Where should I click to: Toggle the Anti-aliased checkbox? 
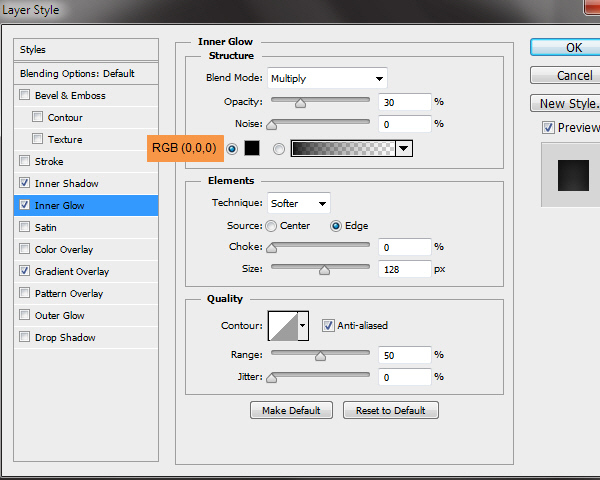328,325
